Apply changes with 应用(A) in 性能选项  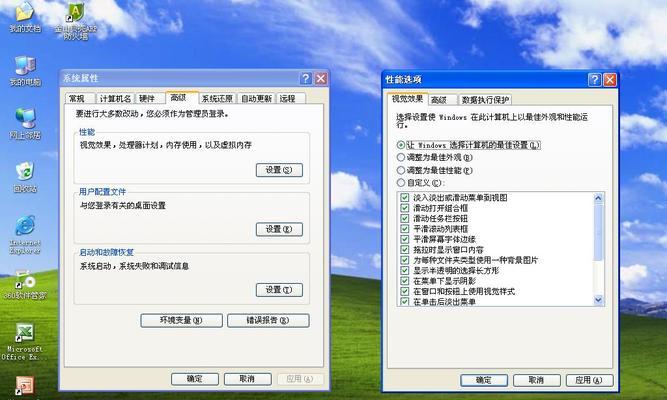click(590, 380)
